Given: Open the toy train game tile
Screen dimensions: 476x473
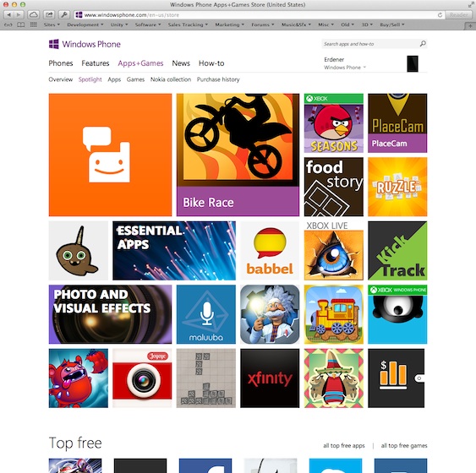Looking at the screenshot, I should click(334, 314).
